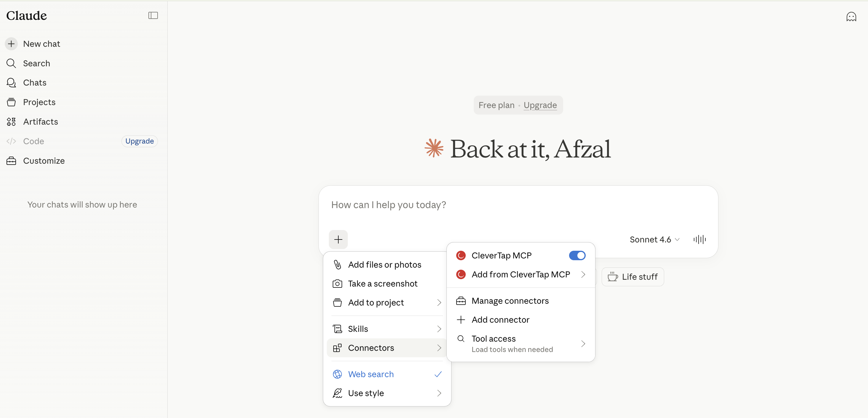Viewport: 868px width, 418px height.
Task: Select Add files or photos
Action: click(387, 265)
